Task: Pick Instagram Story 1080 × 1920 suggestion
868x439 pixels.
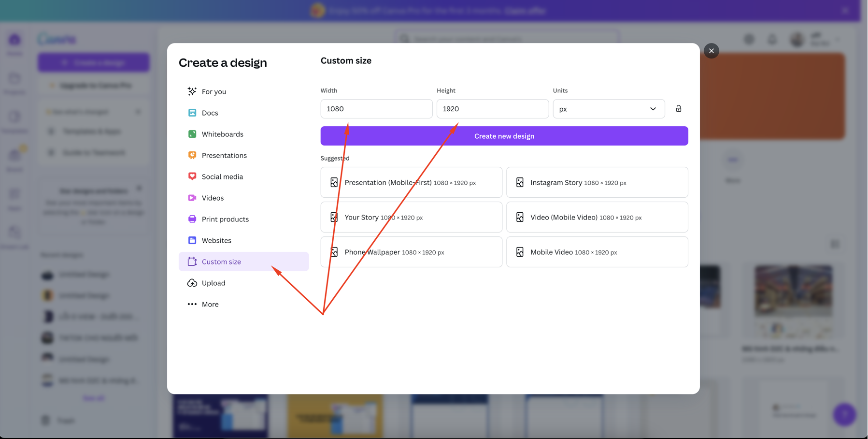Action: pyautogui.click(x=597, y=182)
